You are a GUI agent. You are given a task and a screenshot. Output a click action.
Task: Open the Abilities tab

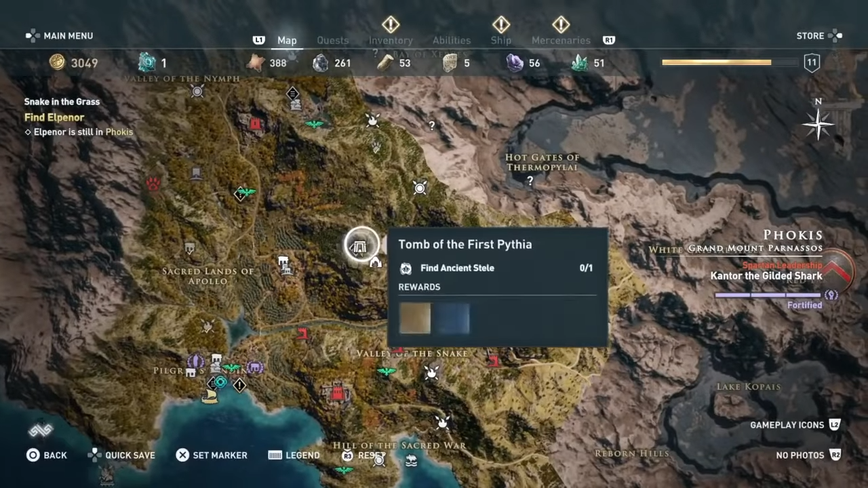[x=452, y=41]
